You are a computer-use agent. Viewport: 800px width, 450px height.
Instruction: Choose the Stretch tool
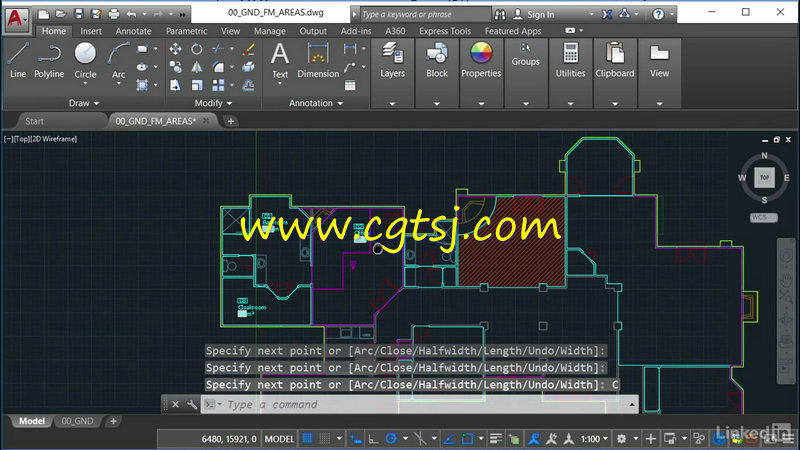click(176, 85)
